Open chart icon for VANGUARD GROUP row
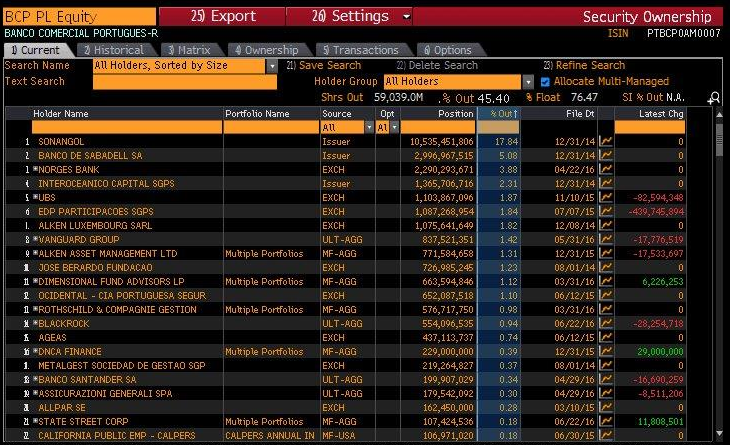The width and height of the screenshot is (730, 445). click(x=606, y=239)
